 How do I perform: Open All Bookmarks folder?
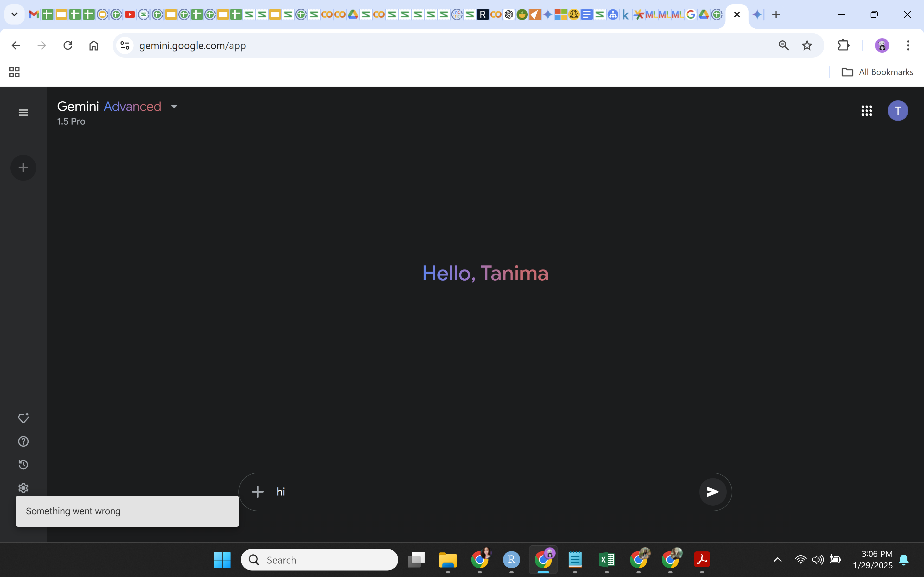(877, 72)
